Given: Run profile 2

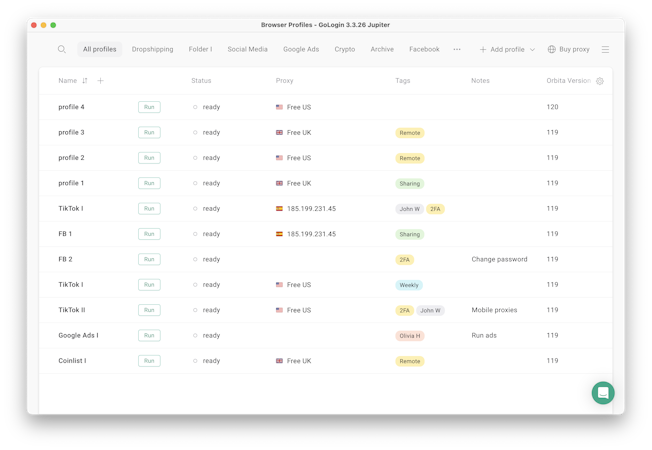Looking at the screenshot, I should click(x=149, y=158).
